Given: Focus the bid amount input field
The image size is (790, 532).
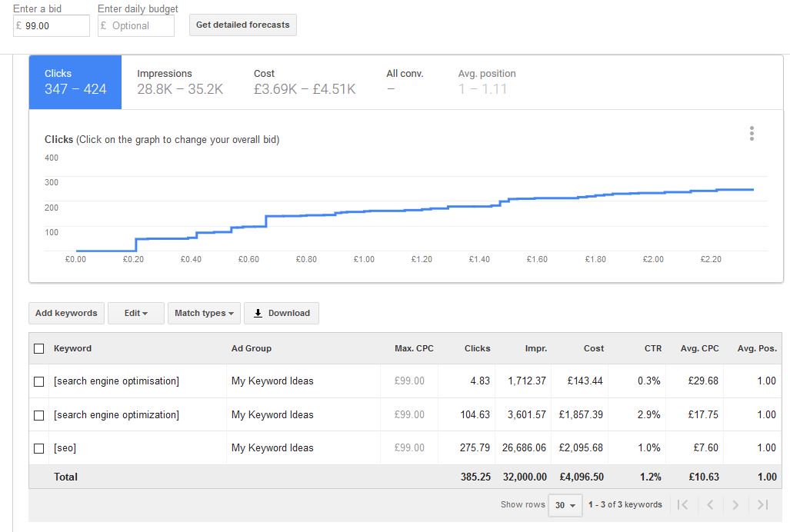Looking at the screenshot, I should click(x=52, y=25).
